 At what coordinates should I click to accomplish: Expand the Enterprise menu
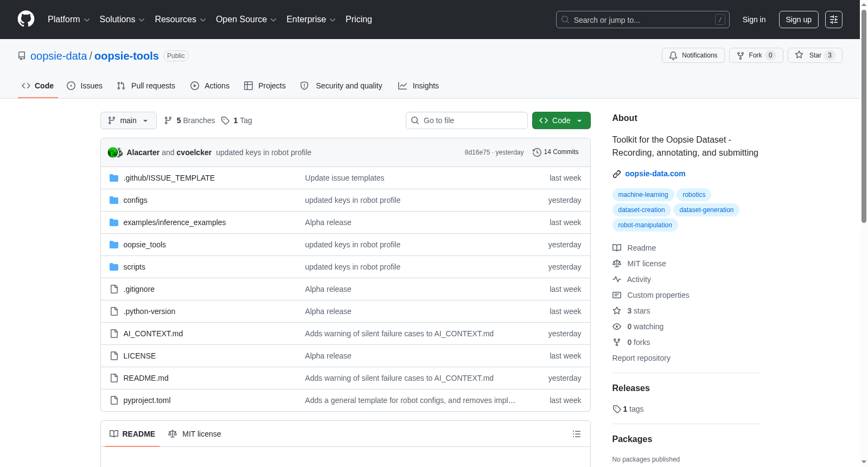tap(311, 20)
